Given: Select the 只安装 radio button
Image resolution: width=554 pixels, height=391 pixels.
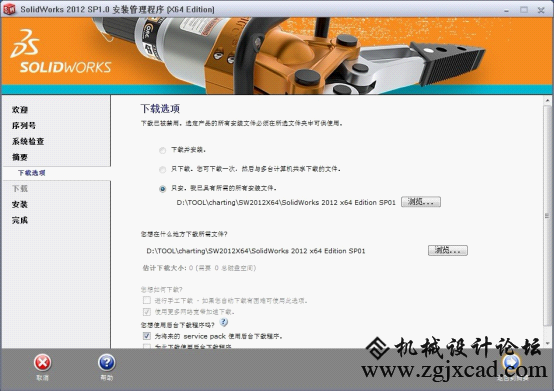Looking at the screenshot, I should (162, 189).
